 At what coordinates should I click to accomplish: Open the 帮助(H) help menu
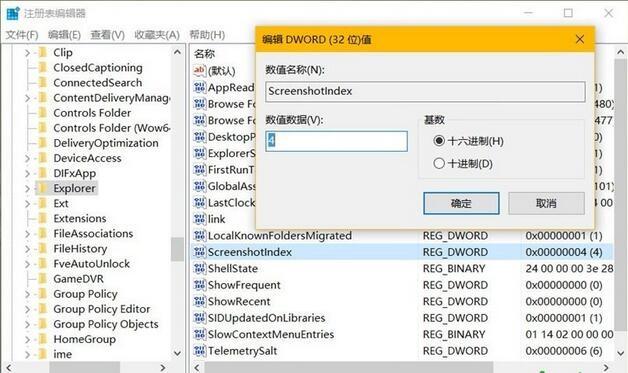tap(207, 35)
